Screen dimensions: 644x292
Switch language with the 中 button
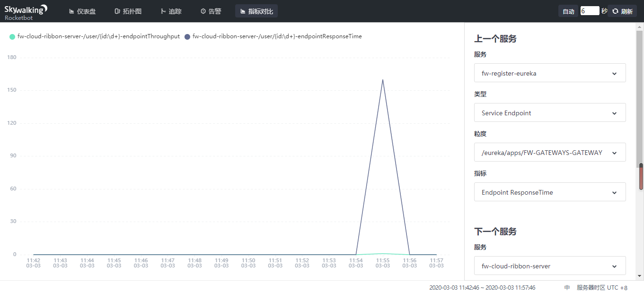(x=567, y=287)
